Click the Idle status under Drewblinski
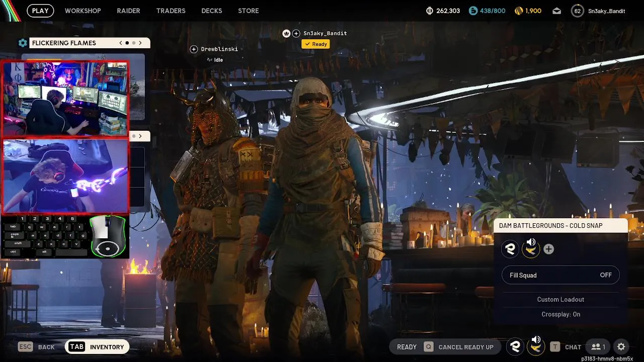Image resolution: width=644 pixels, height=362 pixels. 215,60
